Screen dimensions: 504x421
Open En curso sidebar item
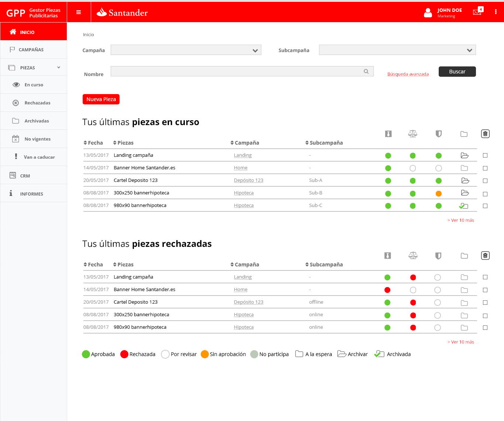pyautogui.click(x=34, y=84)
